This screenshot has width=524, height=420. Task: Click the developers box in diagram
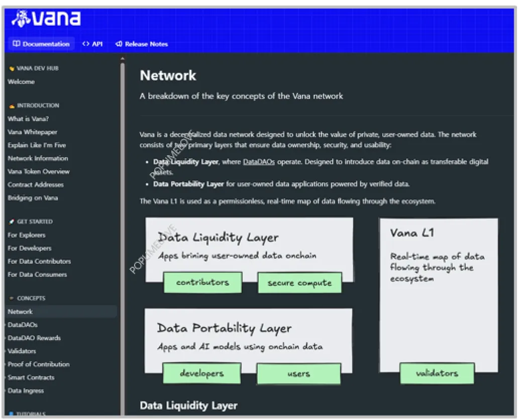click(201, 373)
